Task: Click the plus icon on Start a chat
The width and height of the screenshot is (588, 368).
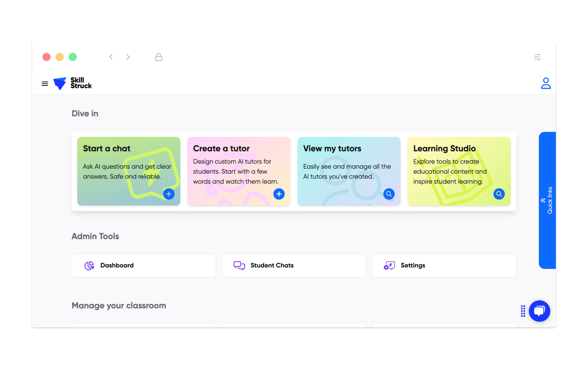Action: click(x=169, y=194)
